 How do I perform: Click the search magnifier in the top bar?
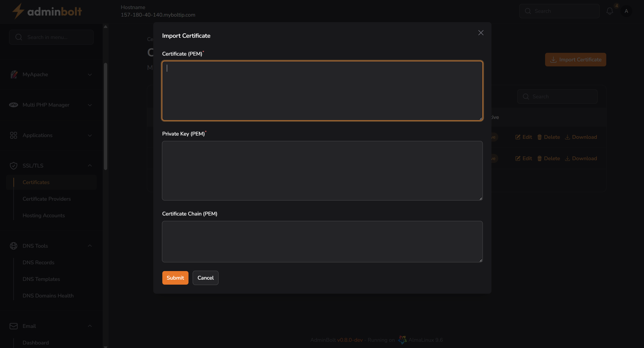coord(528,11)
